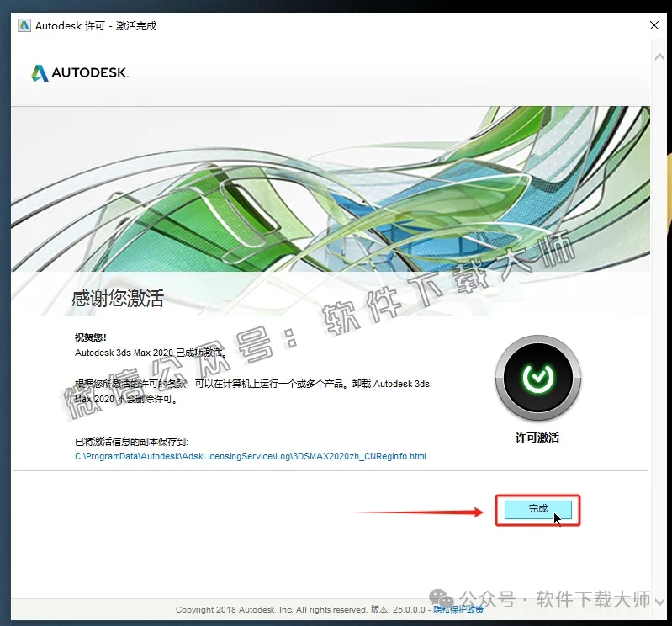Select the Copyright 2018 Autodesk footer text
Screen dimensions: 672x626
[272, 610]
